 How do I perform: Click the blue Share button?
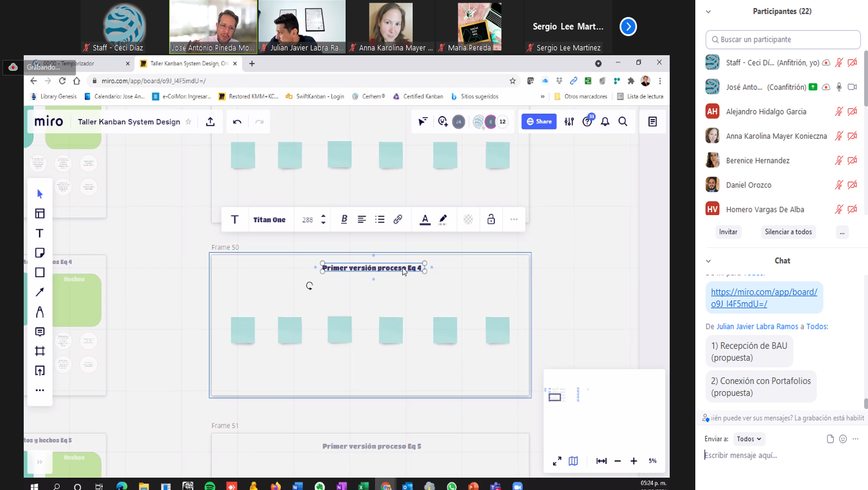(x=539, y=122)
